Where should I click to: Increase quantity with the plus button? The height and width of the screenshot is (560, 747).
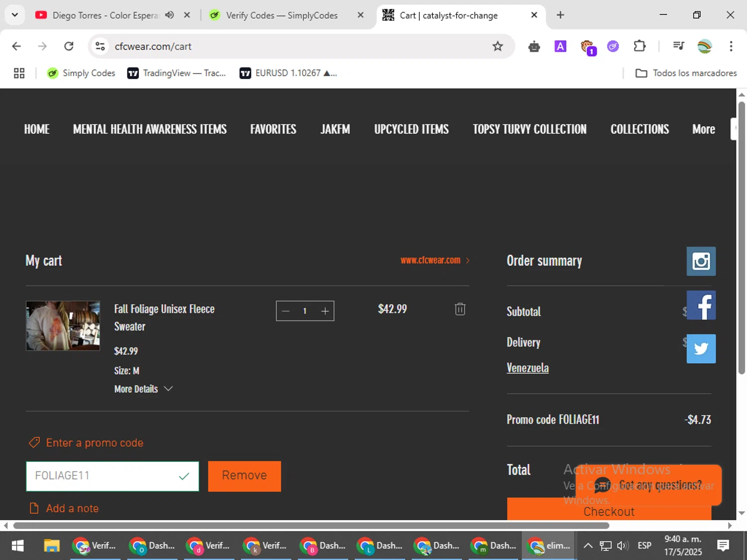[325, 311]
